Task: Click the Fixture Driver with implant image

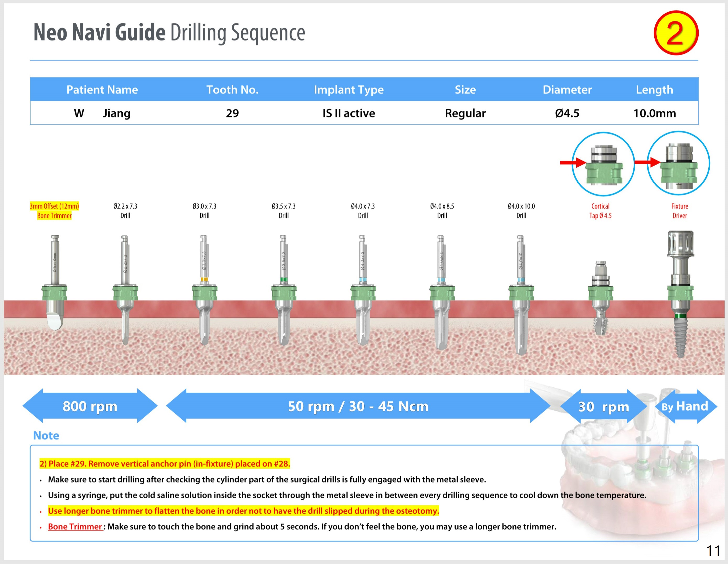Action: [680, 293]
